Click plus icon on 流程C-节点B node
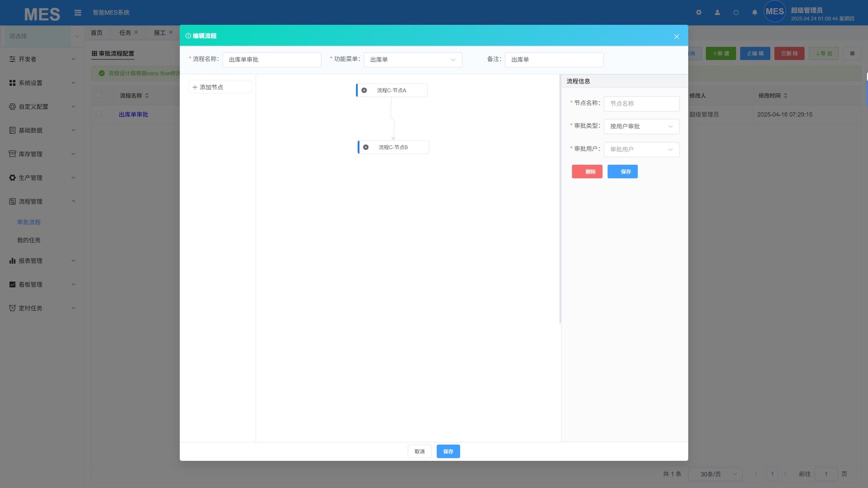The height and width of the screenshot is (488, 868). point(366,147)
